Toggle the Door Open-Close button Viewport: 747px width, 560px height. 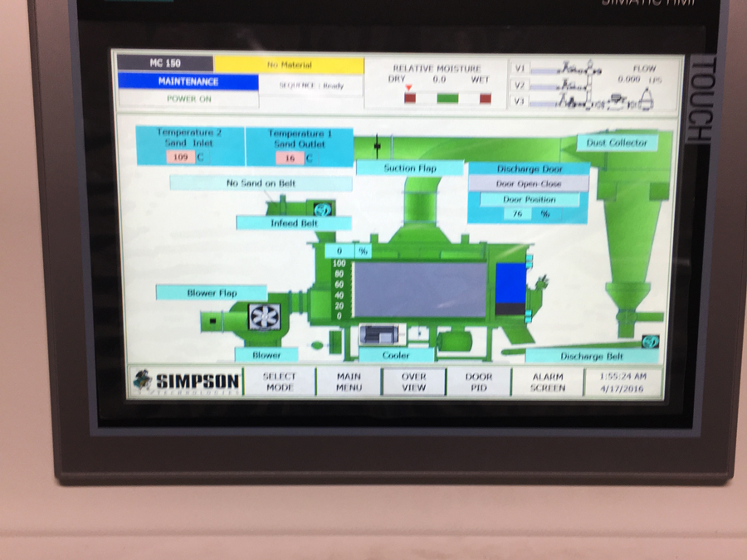tap(529, 184)
